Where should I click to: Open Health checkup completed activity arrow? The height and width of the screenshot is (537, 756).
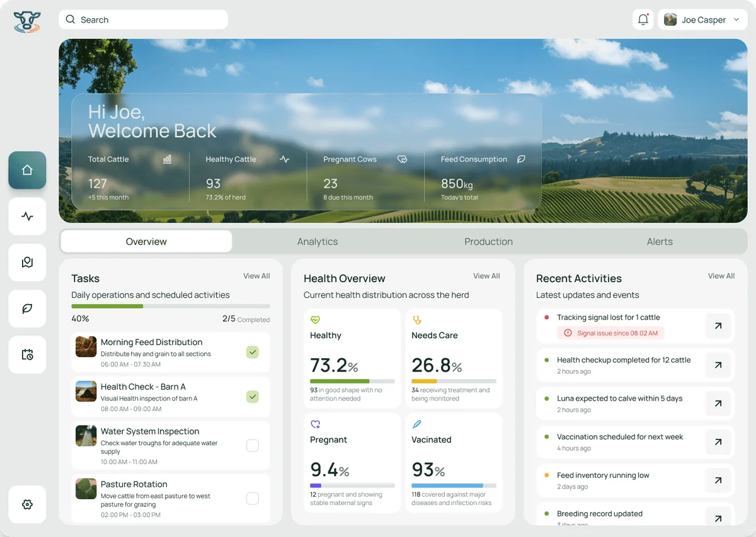pyautogui.click(x=718, y=365)
